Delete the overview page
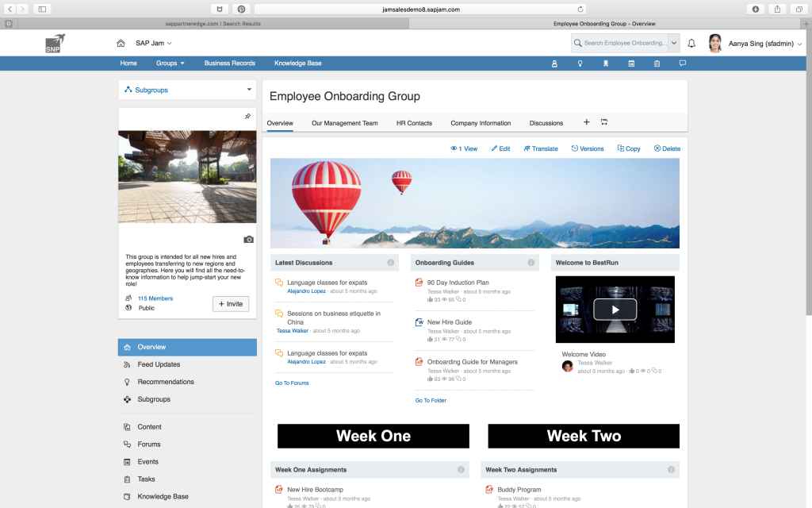Screen dimensions: 812x508 pyautogui.click(x=667, y=148)
